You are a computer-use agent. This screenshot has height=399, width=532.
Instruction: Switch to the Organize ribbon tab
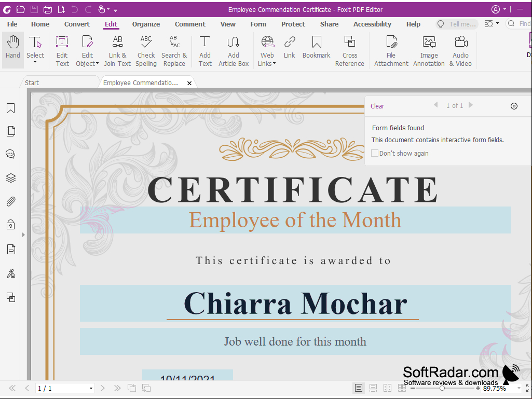tap(146, 24)
